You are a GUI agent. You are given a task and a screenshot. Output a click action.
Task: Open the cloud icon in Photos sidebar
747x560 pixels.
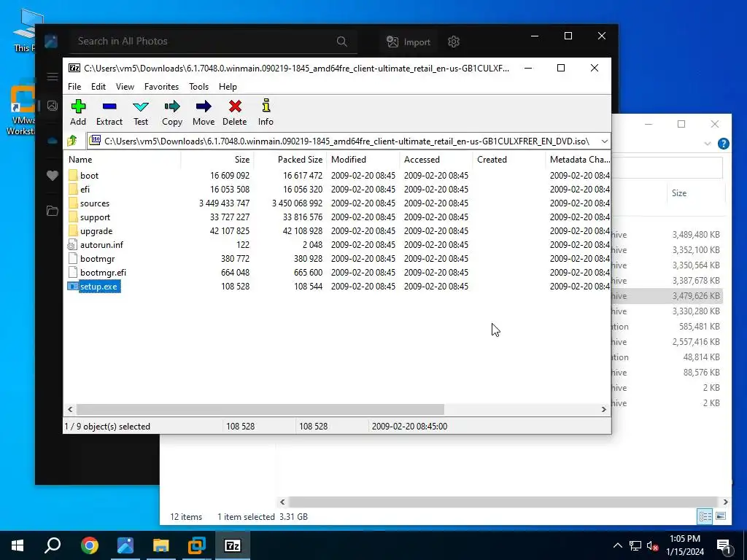pyautogui.click(x=53, y=141)
